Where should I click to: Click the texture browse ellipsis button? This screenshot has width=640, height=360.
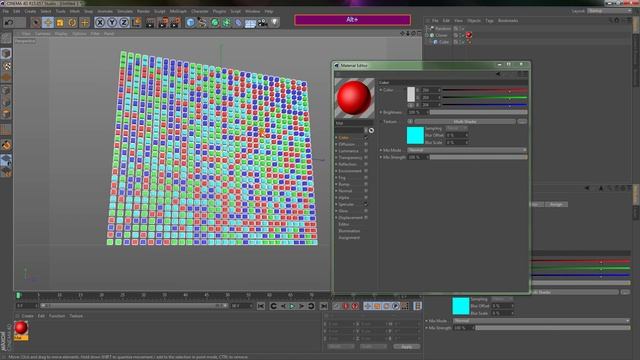pos(522,122)
